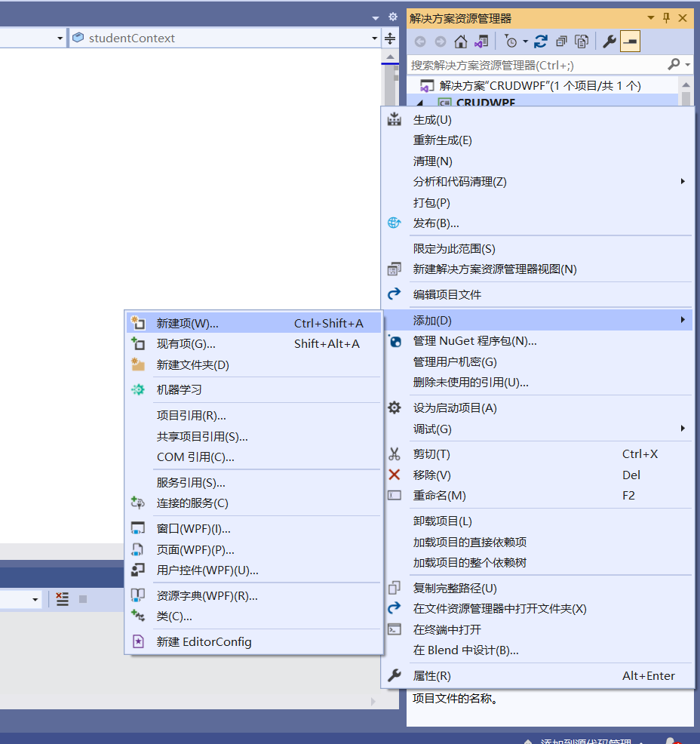Click the back navigation arrow in Solution Explorer

point(420,41)
